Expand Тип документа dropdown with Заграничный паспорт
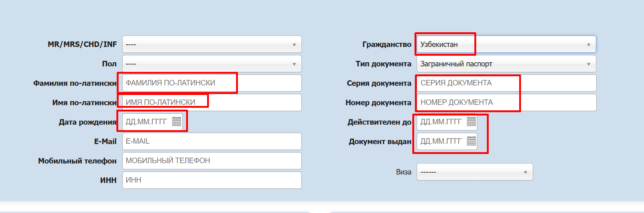 coord(506,64)
